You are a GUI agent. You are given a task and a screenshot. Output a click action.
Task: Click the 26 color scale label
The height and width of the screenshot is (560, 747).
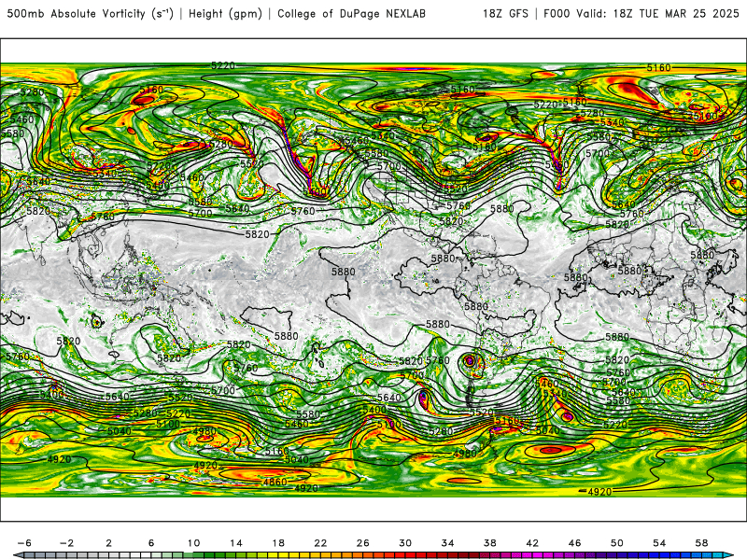pyautogui.click(x=363, y=543)
